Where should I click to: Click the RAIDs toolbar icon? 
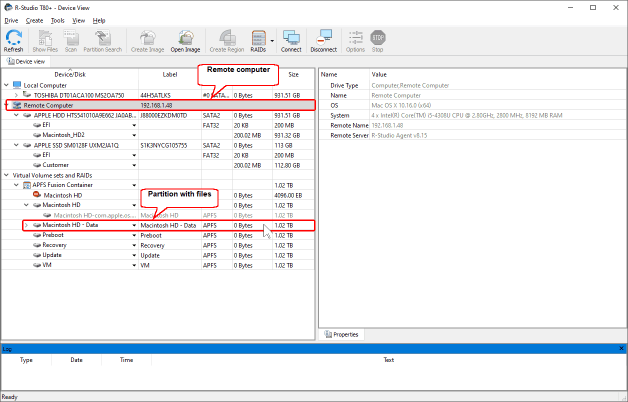pyautogui.click(x=258, y=41)
